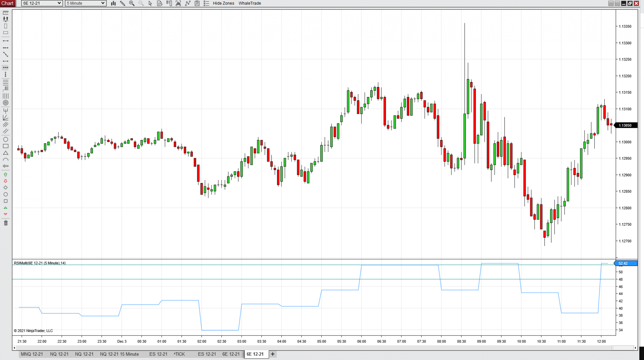The height and width of the screenshot is (360, 644).
Task: Select the highlighted horizontal line tool
Action: pyautogui.click(x=6, y=67)
